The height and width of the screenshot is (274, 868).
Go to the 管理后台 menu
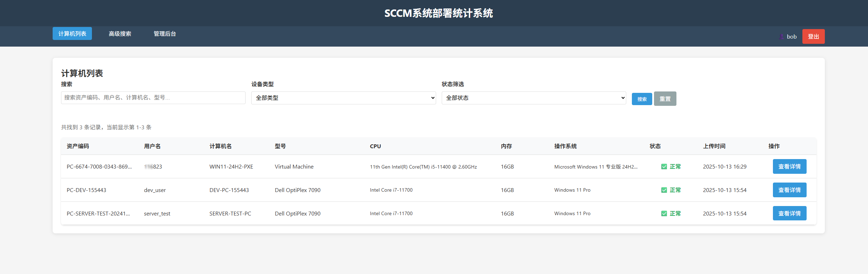(x=165, y=34)
